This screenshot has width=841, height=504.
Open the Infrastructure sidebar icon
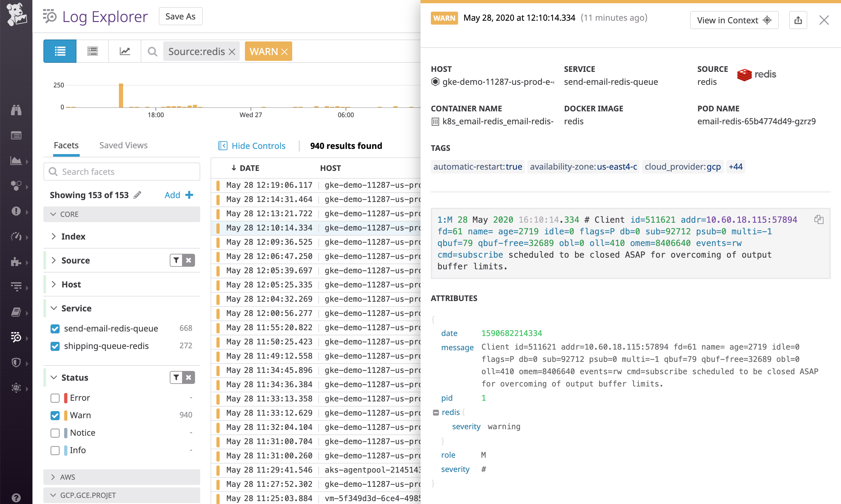tap(16, 186)
